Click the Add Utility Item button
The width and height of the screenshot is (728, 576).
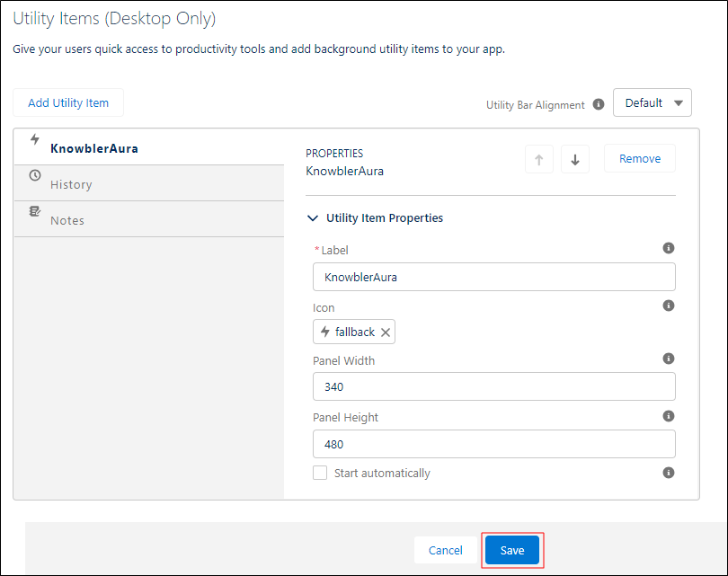pyautogui.click(x=68, y=102)
